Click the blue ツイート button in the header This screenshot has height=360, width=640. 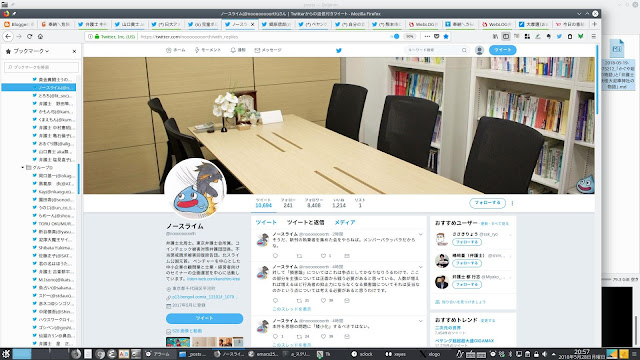click(502, 50)
